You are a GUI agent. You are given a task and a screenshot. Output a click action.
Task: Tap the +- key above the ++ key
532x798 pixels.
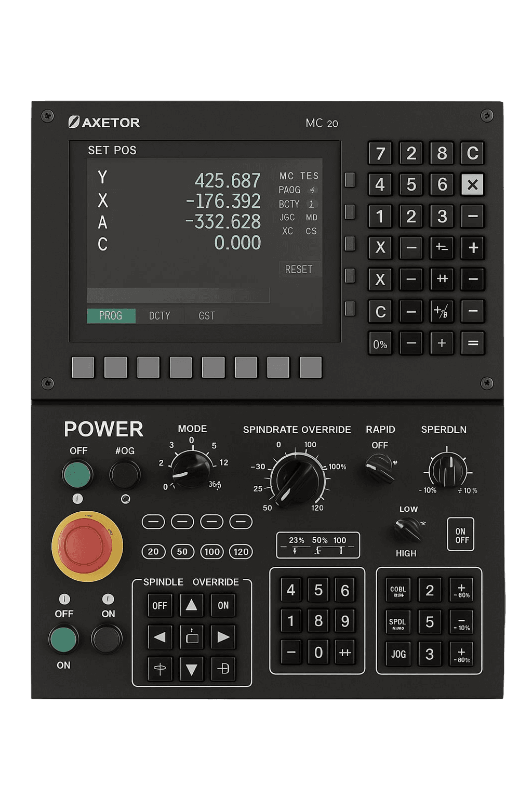(x=442, y=248)
